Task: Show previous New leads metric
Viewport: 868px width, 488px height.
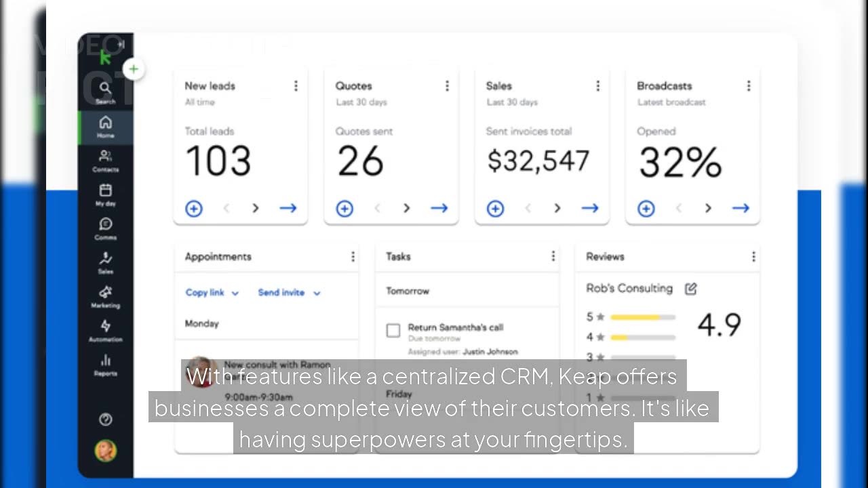Action: tap(226, 208)
